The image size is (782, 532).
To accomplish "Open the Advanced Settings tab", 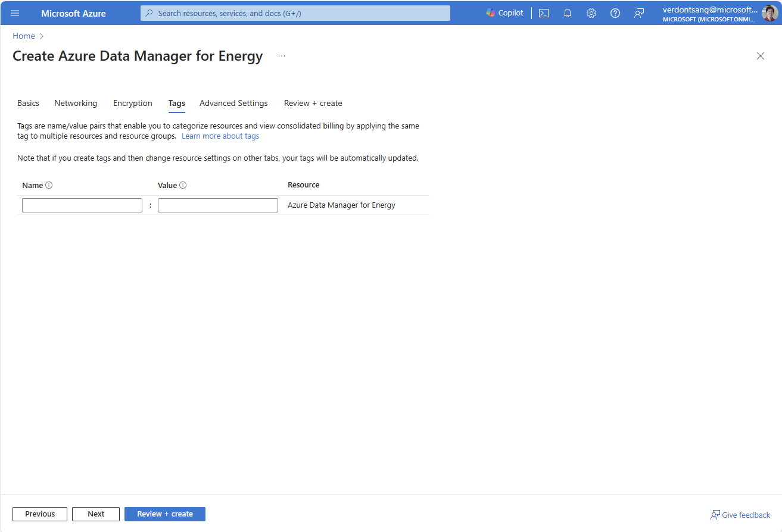I will (x=233, y=103).
